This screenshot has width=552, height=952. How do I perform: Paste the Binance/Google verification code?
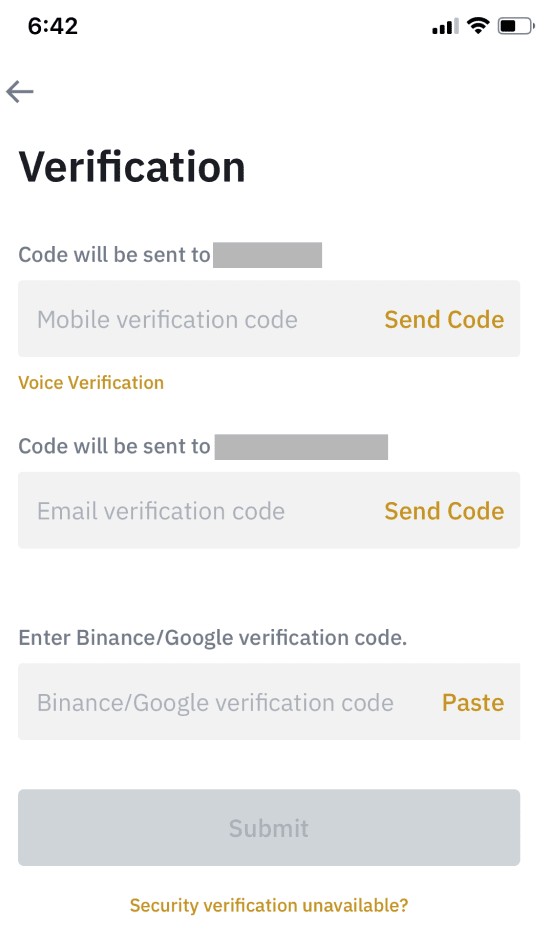(473, 702)
